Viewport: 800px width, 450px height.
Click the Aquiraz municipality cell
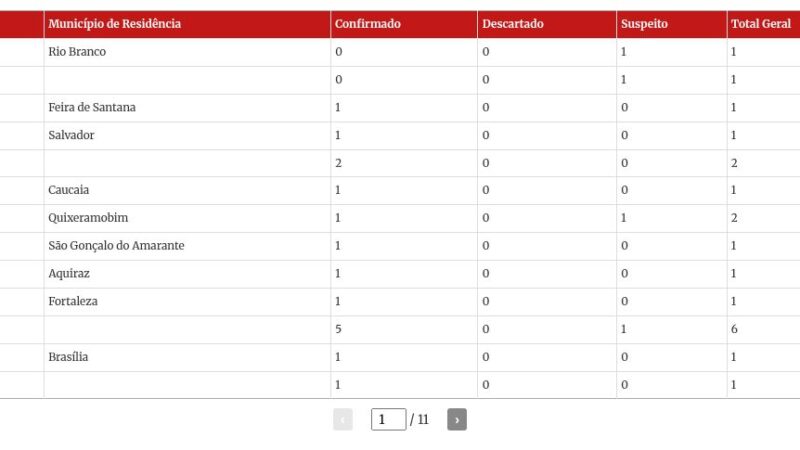click(69, 273)
